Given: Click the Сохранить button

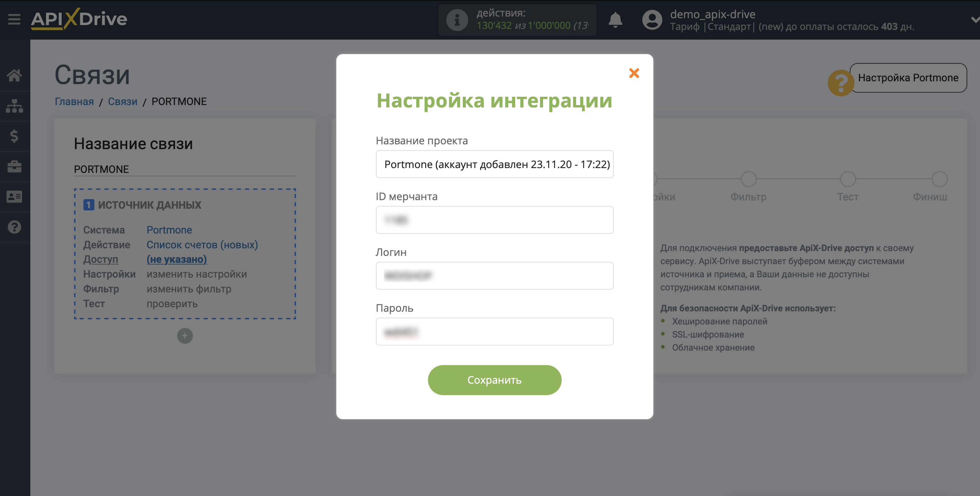Looking at the screenshot, I should pos(494,380).
